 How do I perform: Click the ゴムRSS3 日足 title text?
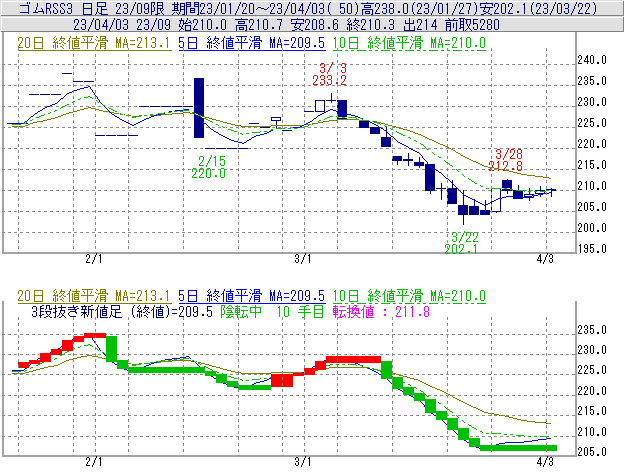[62, 8]
